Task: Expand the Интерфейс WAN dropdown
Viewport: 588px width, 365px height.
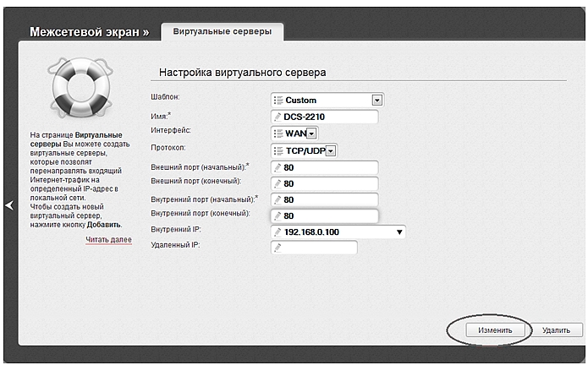Action: (311, 133)
